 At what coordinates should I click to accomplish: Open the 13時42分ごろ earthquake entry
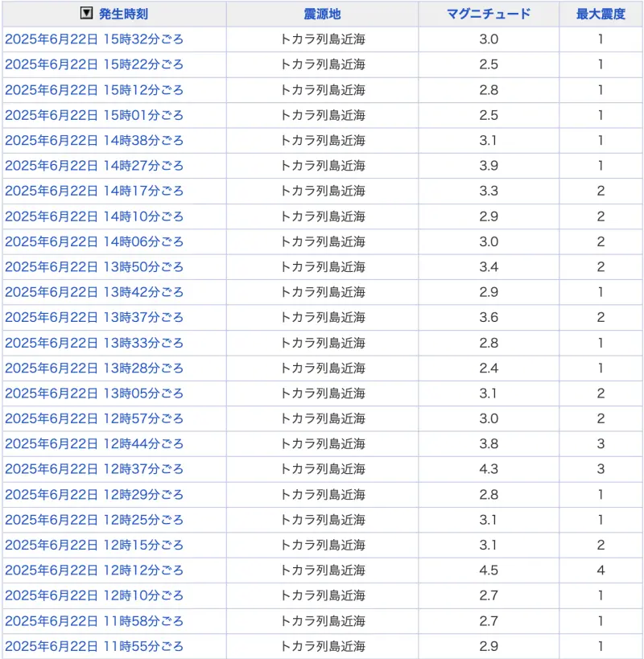pyautogui.click(x=94, y=292)
